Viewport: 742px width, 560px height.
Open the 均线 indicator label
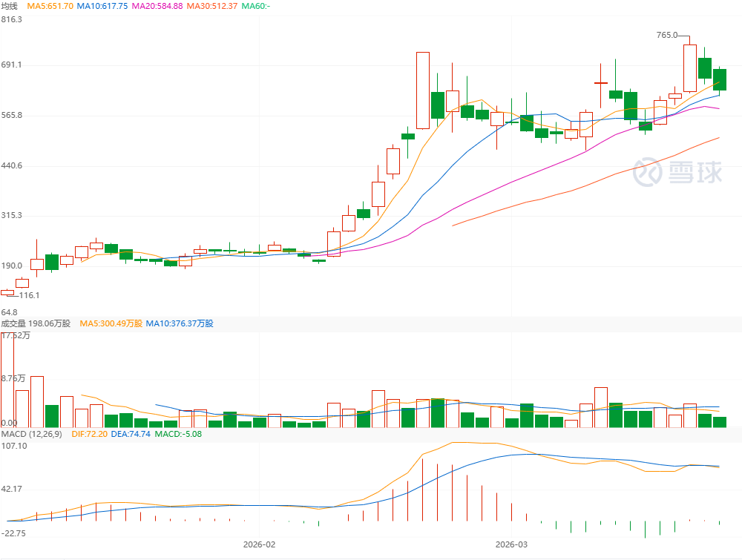tap(9, 6)
